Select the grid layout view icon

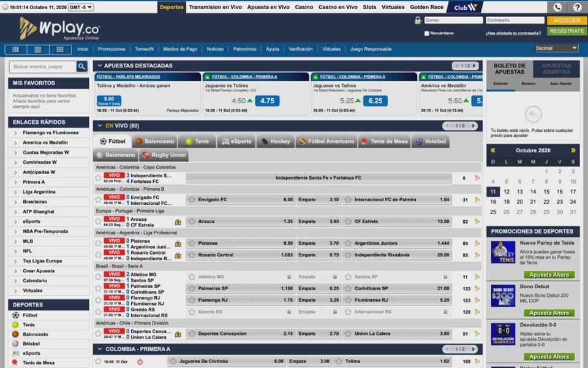(60, 49)
